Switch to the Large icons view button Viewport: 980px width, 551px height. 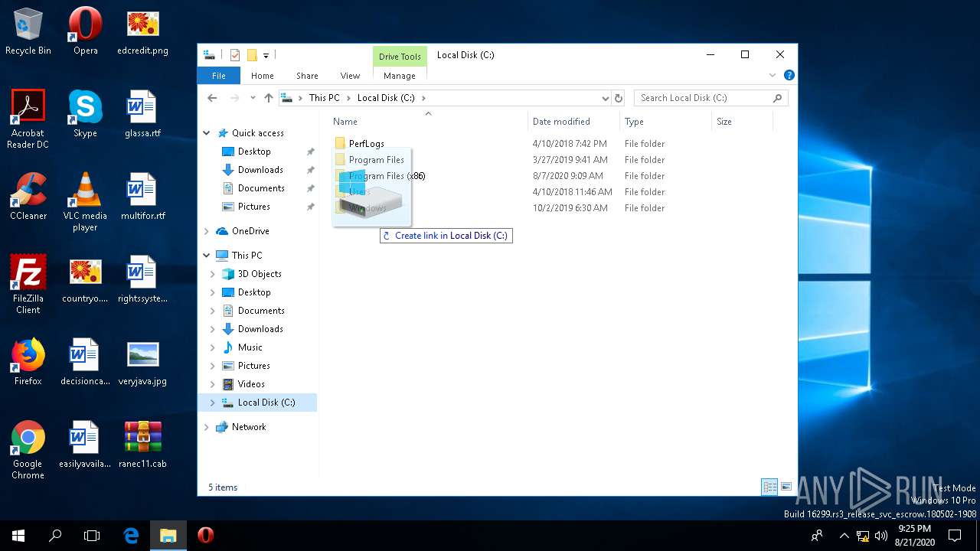(786, 487)
